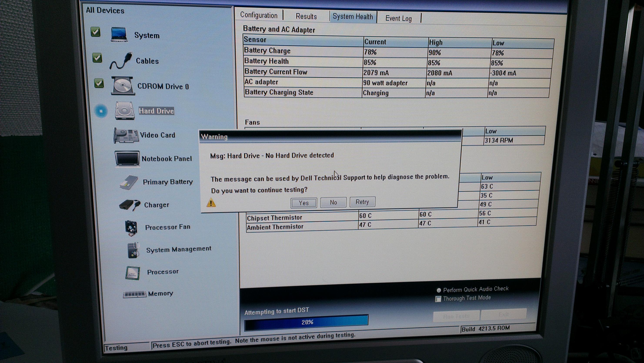Select Perform Quick Audio Check option
The image size is (644, 363).
pos(439,290)
